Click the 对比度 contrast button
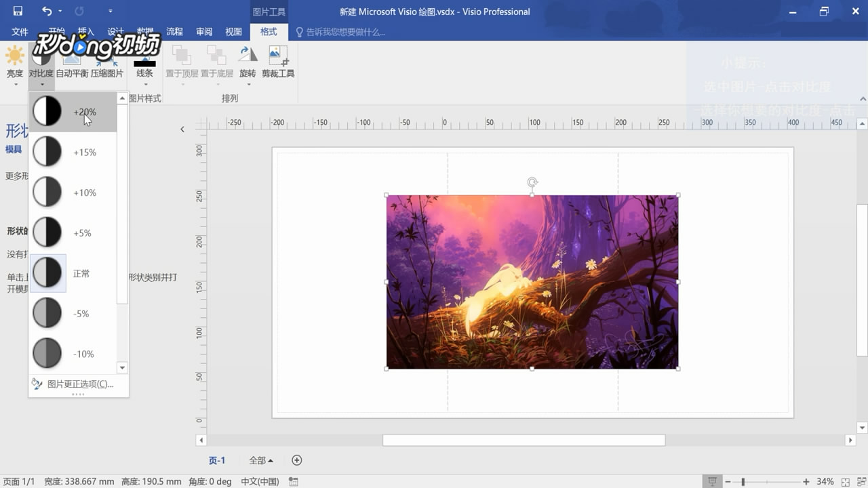Screen dimensions: 868x488 point(41,66)
